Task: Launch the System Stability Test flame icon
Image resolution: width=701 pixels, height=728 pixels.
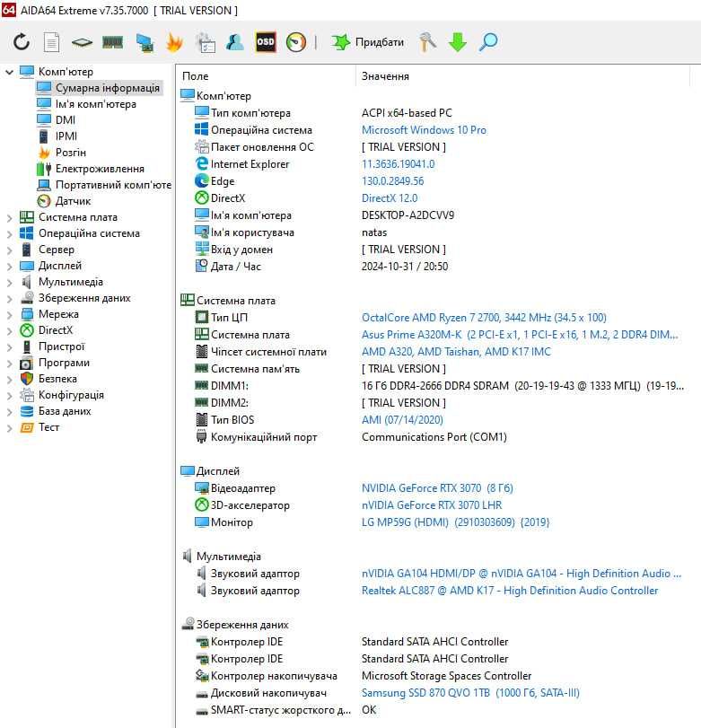Action: (174, 42)
